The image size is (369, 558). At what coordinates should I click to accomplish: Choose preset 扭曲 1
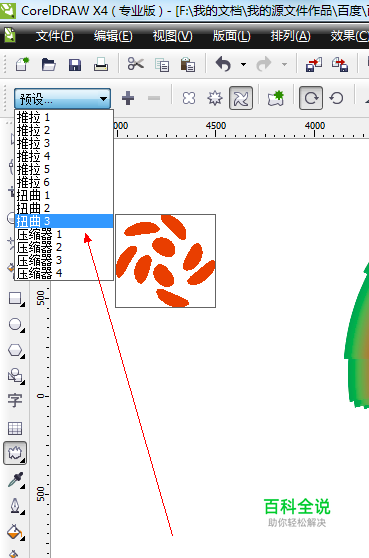coord(64,195)
